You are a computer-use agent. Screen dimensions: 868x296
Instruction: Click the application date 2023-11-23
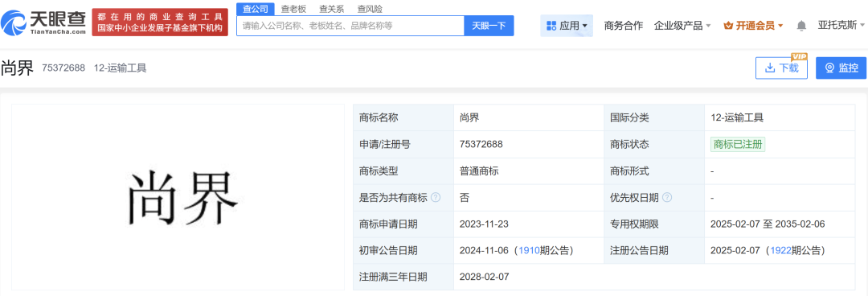tap(484, 224)
